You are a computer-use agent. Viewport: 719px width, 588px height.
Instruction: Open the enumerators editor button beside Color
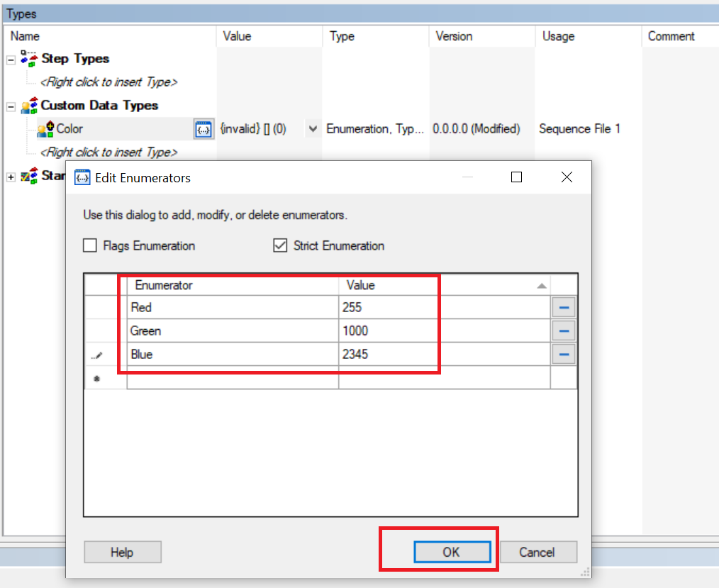[204, 129]
